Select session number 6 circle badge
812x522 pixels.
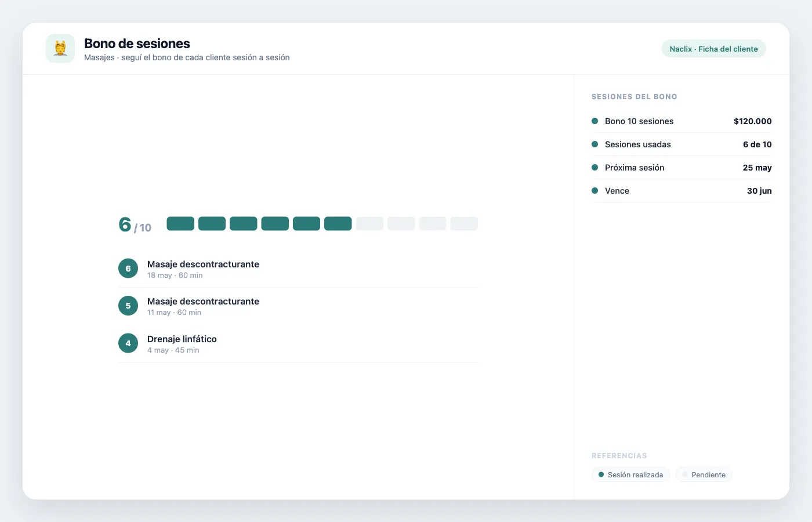click(x=128, y=269)
